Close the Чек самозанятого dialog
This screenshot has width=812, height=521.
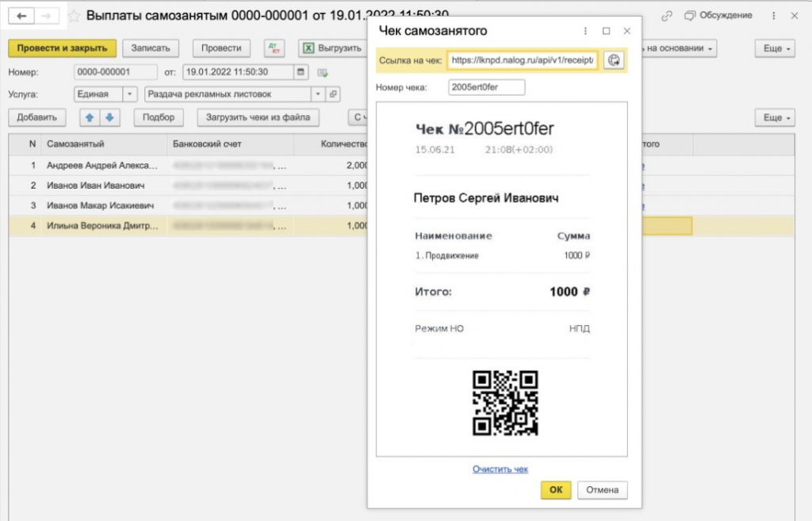pos(627,31)
